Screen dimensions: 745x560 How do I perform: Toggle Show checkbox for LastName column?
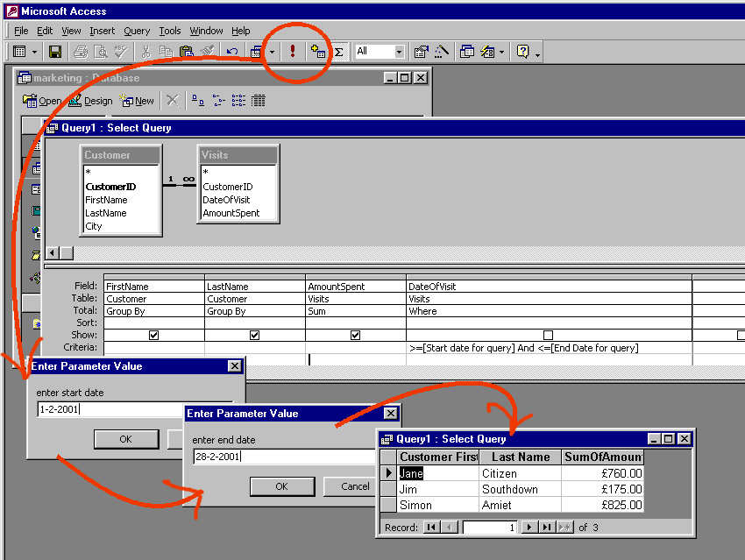pyautogui.click(x=255, y=335)
